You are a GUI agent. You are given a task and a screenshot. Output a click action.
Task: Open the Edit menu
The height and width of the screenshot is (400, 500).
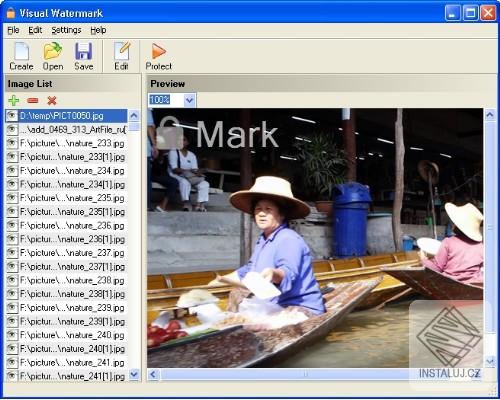click(35, 30)
